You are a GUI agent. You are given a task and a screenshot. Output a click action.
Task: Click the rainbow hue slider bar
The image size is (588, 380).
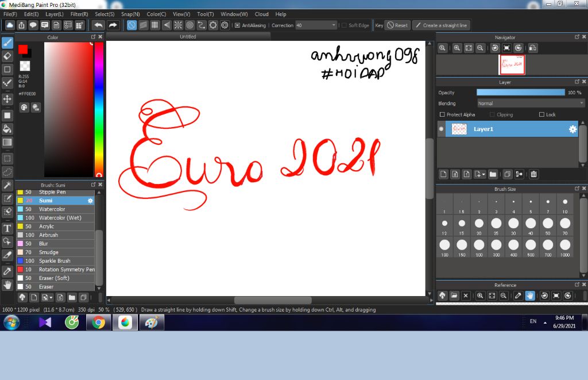(99, 109)
